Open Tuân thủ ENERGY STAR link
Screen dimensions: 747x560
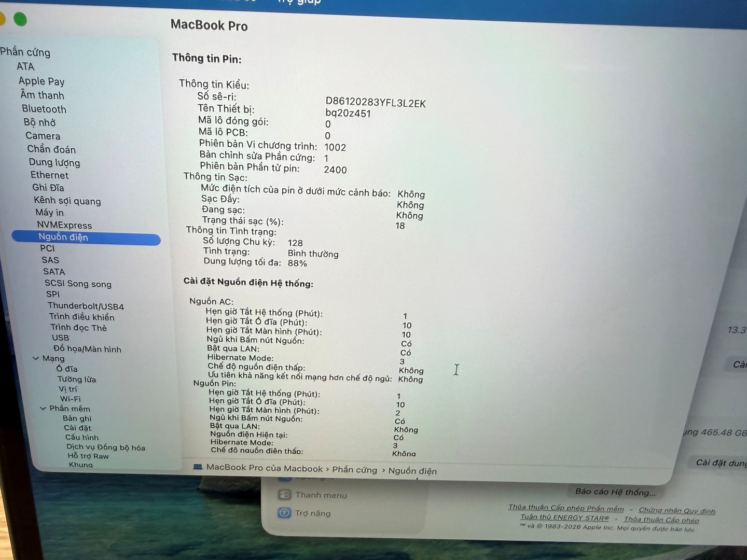(x=565, y=517)
